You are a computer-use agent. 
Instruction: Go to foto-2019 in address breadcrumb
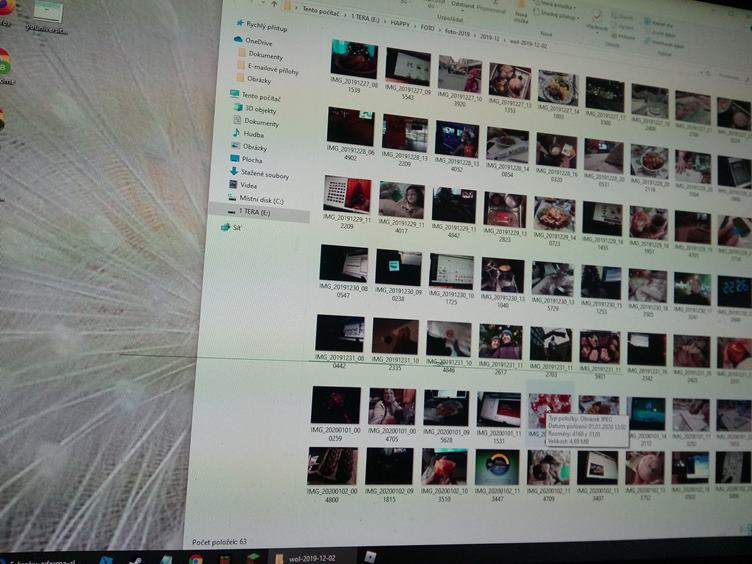pos(457,33)
